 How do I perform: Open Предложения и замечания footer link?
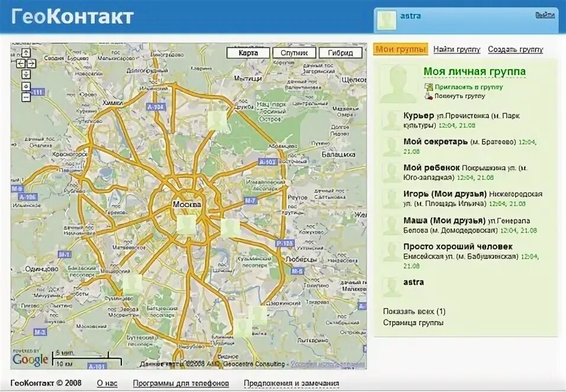291,383
